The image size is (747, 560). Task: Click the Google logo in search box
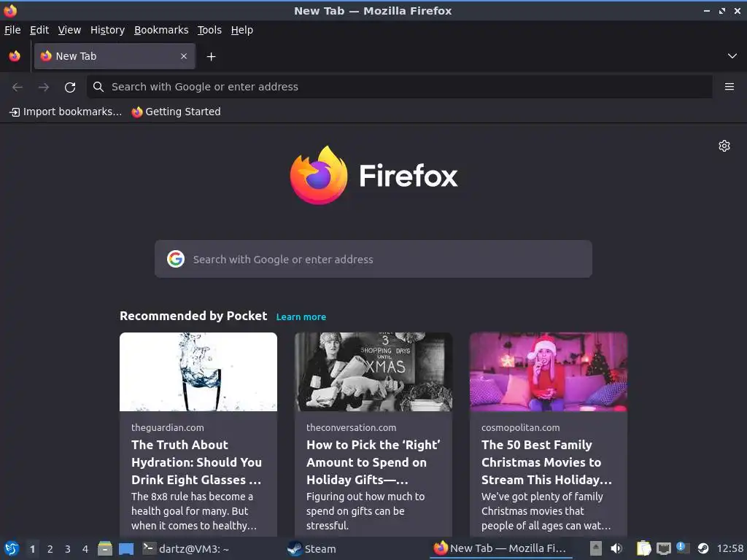pos(176,259)
